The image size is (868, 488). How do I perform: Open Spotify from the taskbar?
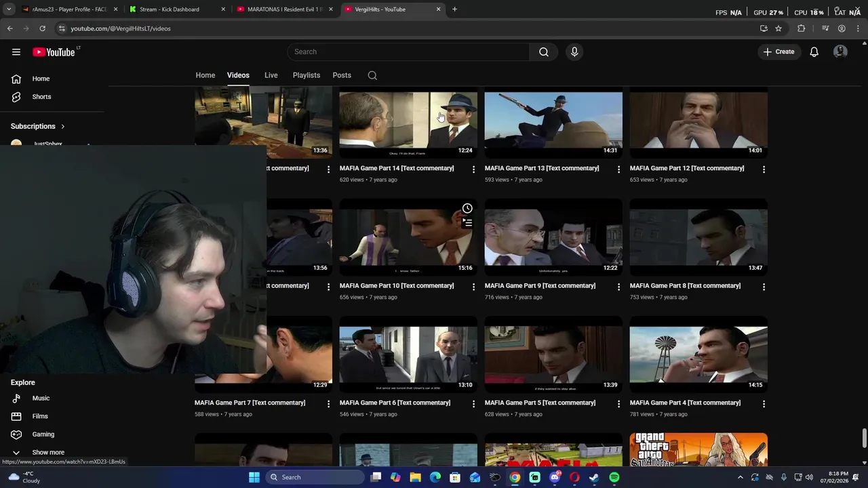click(x=614, y=477)
